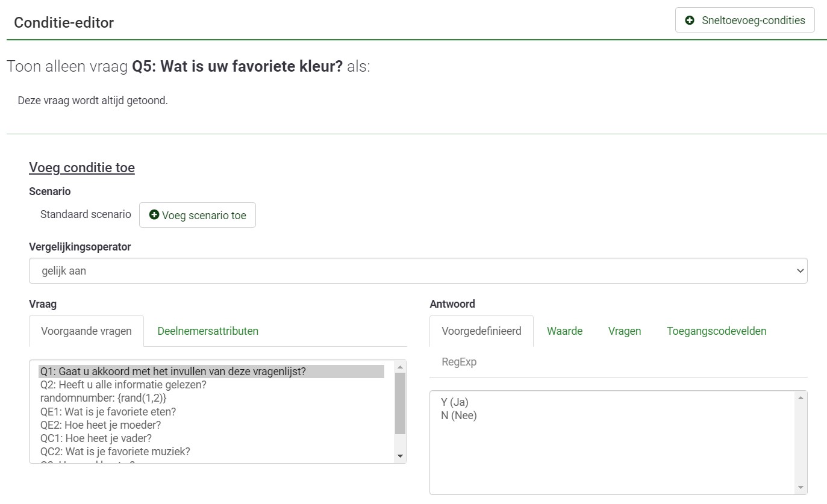Choose the N (Nee) answer option
The image size is (827, 504).
tap(458, 415)
